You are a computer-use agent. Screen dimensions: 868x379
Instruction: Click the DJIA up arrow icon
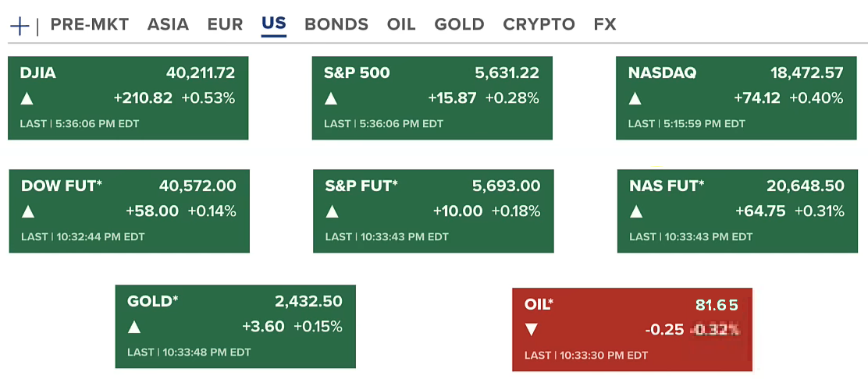coord(27,99)
